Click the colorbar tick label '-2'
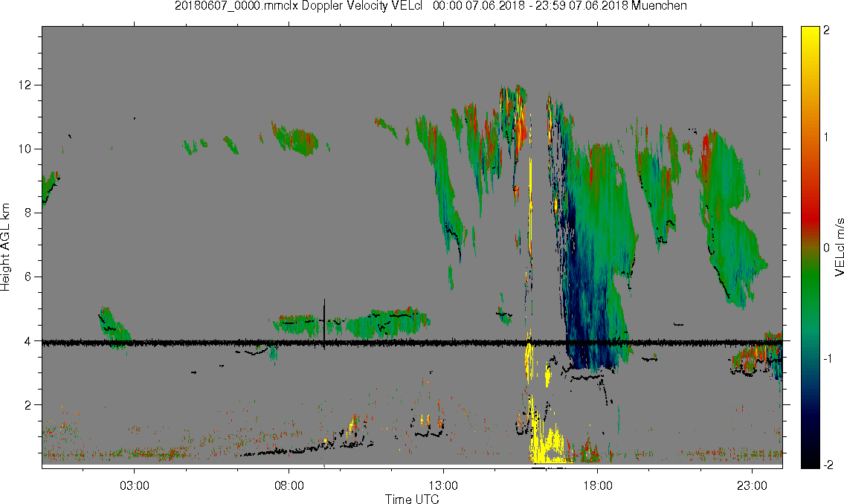This screenshot has height=504, width=844. 827,465
